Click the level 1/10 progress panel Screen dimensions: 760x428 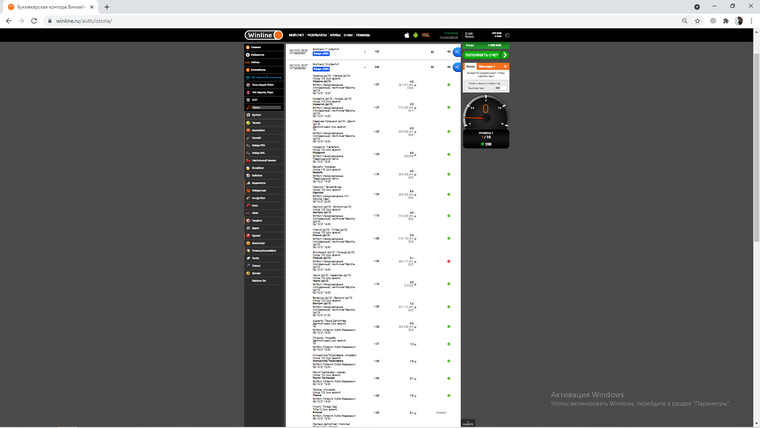486,139
